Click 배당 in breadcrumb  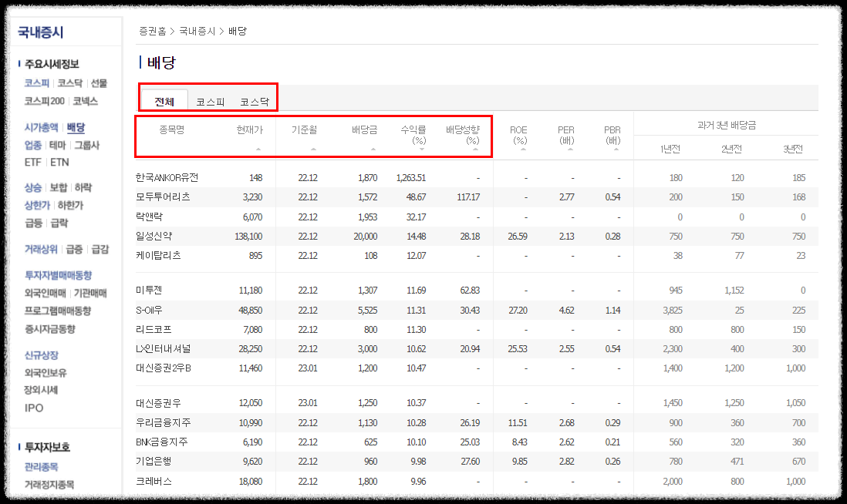pyautogui.click(x=237, y=32)
